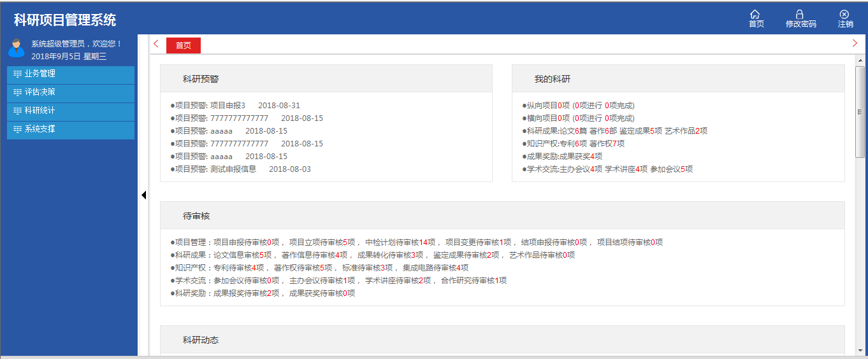
Task: Click date 2018年9月5日 星期三
Action: tap(69, 57)
